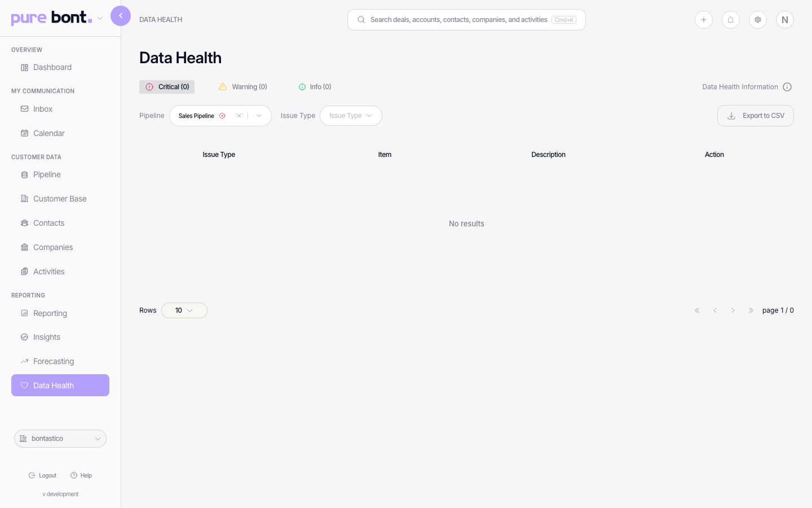This screenshot has height=508, width=812.
Task: Click the v development version text
Action: 60,494
